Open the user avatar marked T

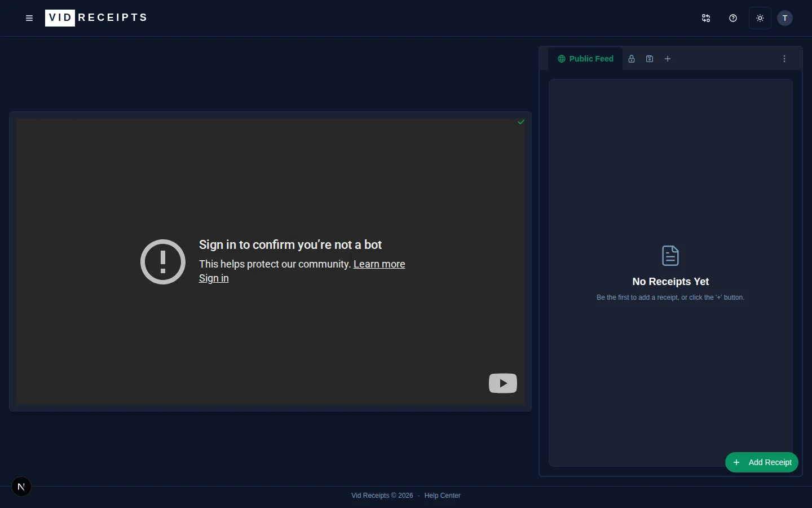click(785, 18)
